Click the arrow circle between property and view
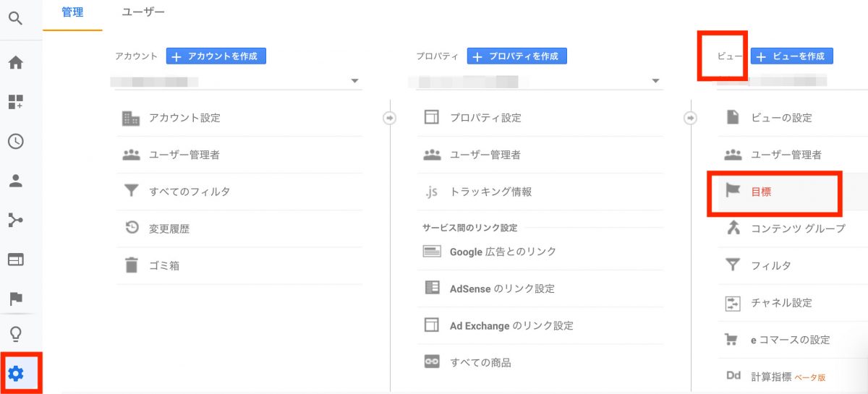 691,118
